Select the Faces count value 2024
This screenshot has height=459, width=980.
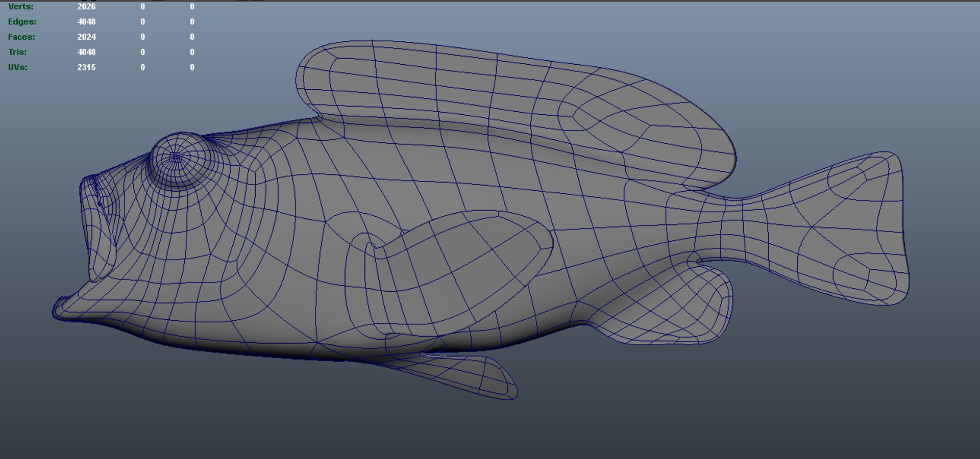(86, 37)
